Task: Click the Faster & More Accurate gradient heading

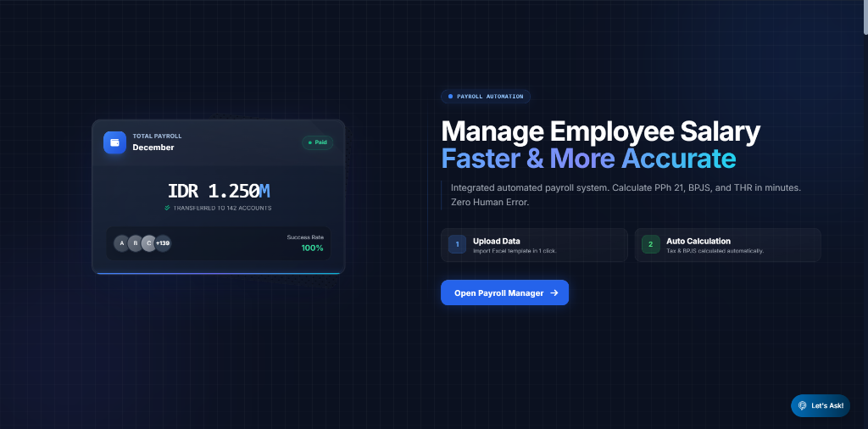Action: [588, 159]
